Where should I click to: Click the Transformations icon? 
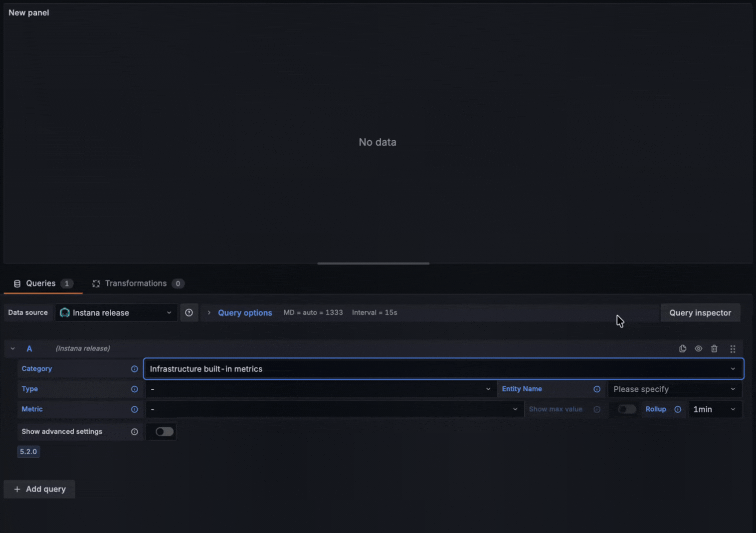pyautogui.click(x=96, y=283)
